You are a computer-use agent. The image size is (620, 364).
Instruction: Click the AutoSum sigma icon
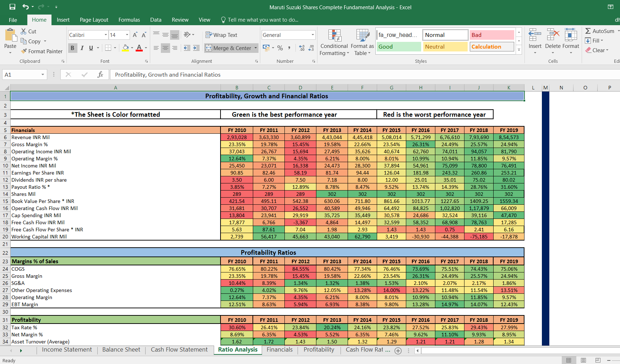[x=588, y=31]
